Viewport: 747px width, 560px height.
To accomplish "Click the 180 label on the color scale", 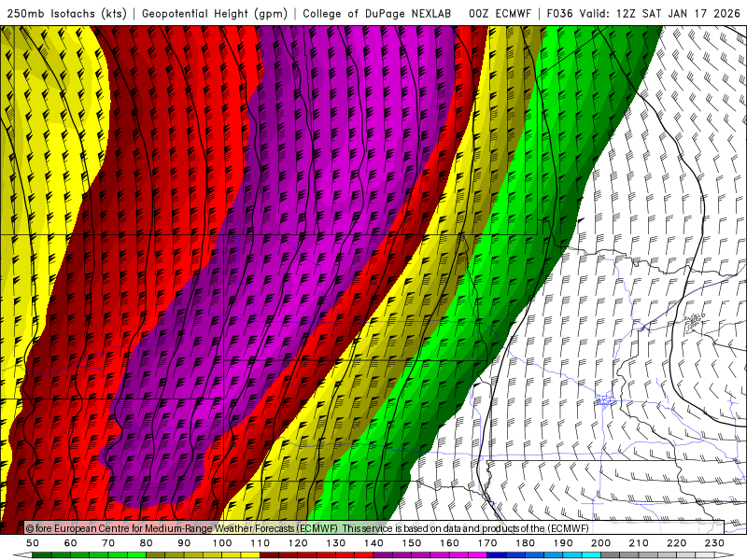I will tap(525, 543).
